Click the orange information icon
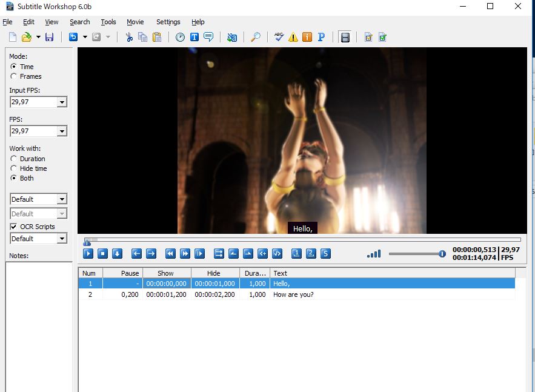 click(x=307, y=37)
